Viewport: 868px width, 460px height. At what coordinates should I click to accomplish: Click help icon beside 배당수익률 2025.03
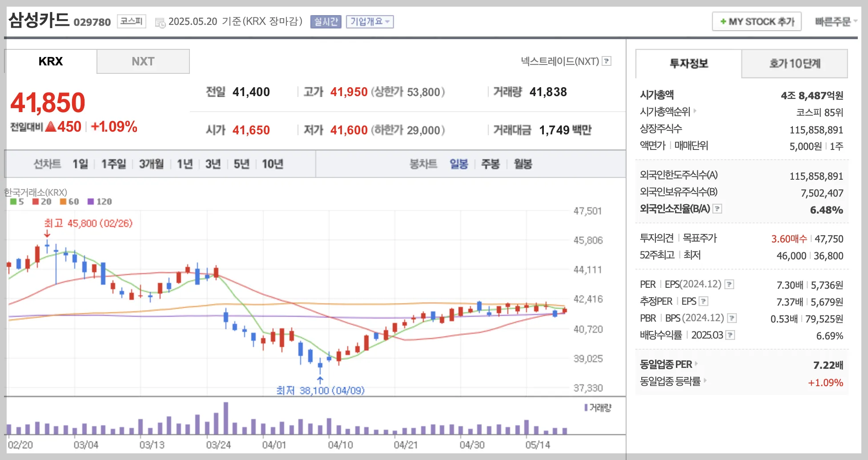click(730, 335)
